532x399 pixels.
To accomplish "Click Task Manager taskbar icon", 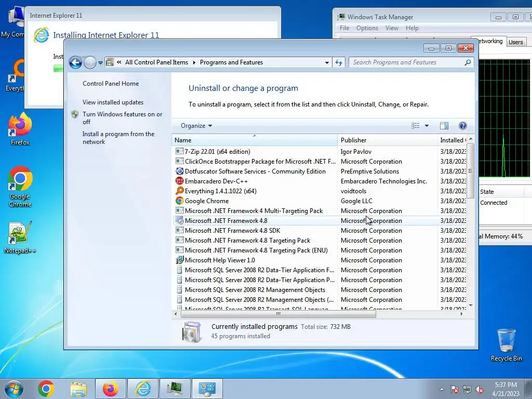I will pyautogui.click(x=175, y=389).
